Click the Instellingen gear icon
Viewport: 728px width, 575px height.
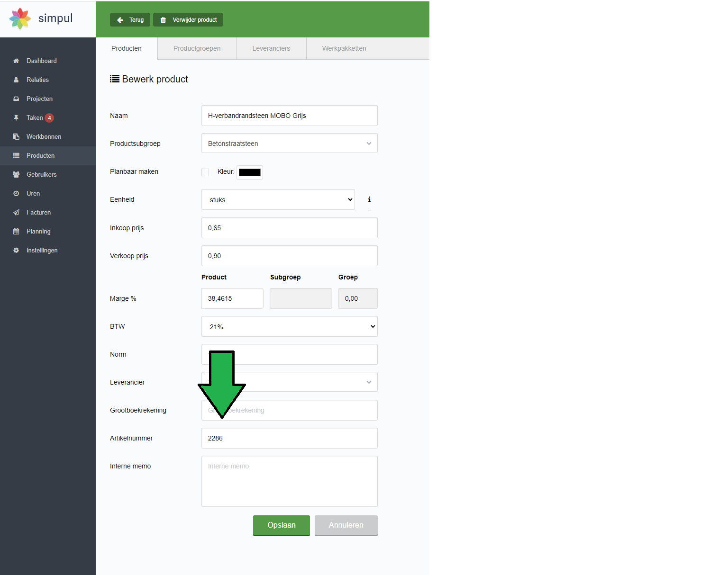pyautogui.click(x=16, y=250)
